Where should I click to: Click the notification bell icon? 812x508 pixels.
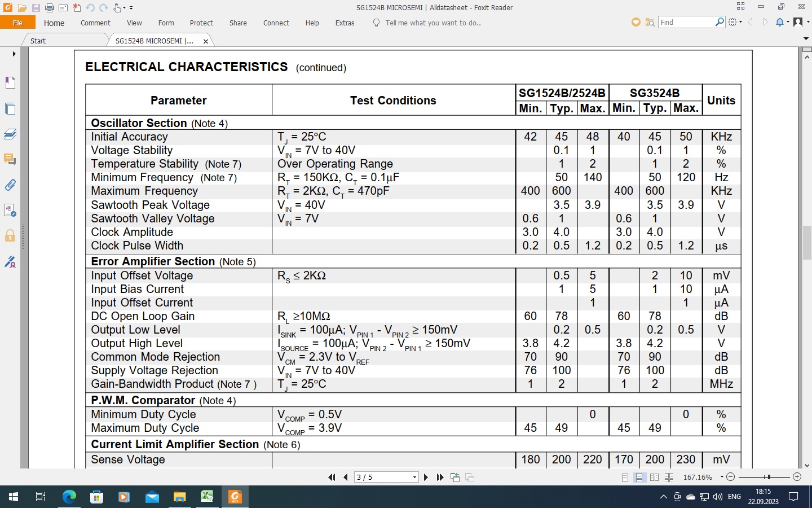coord(780,22)
